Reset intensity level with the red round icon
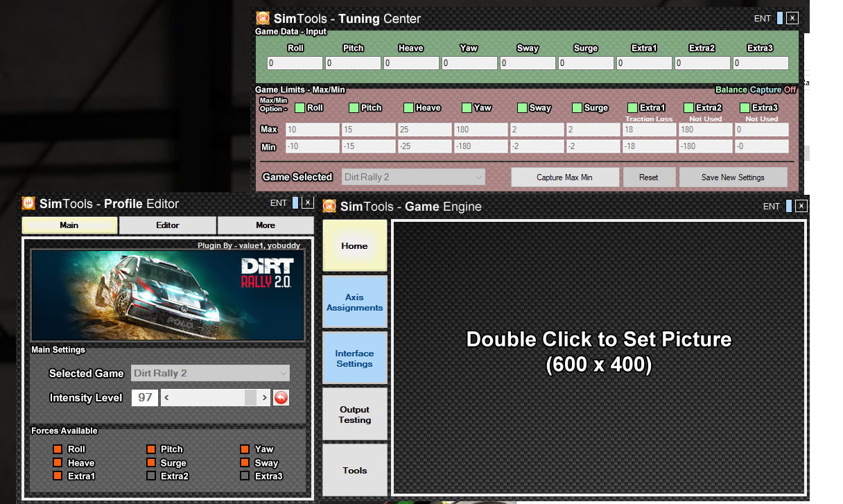 (x=281, y=398)
